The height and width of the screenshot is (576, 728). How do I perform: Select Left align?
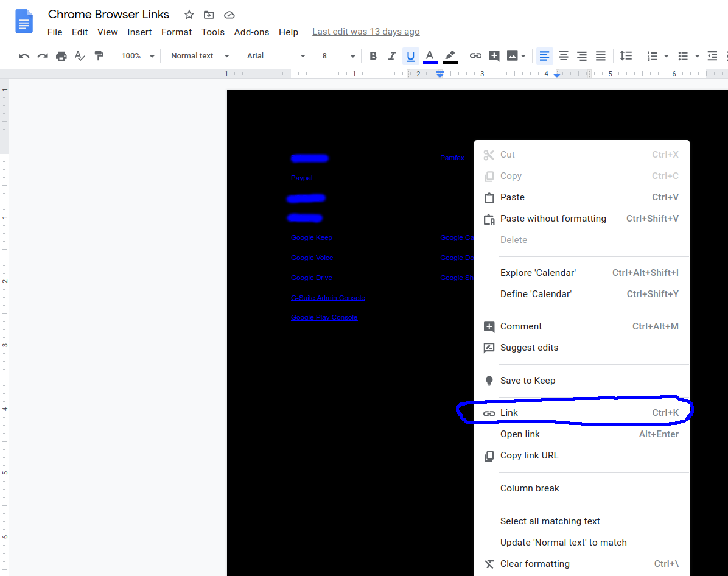click(544, 56)
